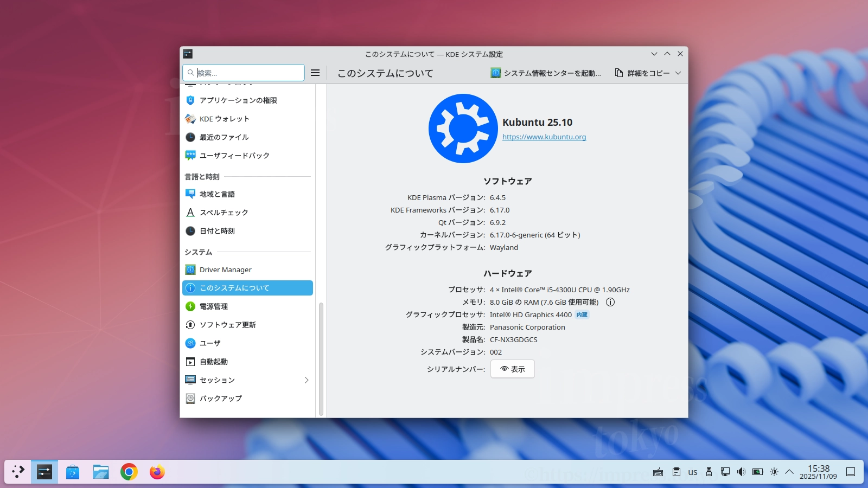This screenshot has height=488, width=868.
Task: Select スペルチェック in sidebar
Action: pyautogui.click(x=247, y=213)
